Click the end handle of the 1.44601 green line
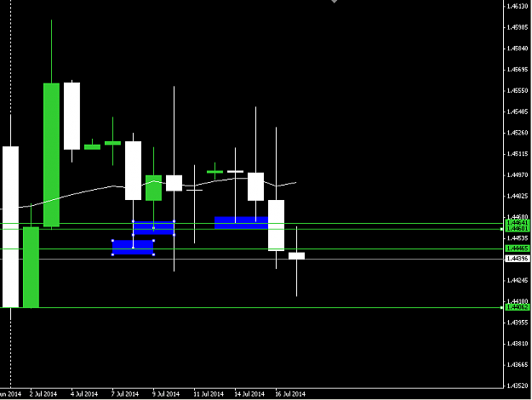Image resolution: width=532 pixels, height=400 pixels. pos(502,229)
